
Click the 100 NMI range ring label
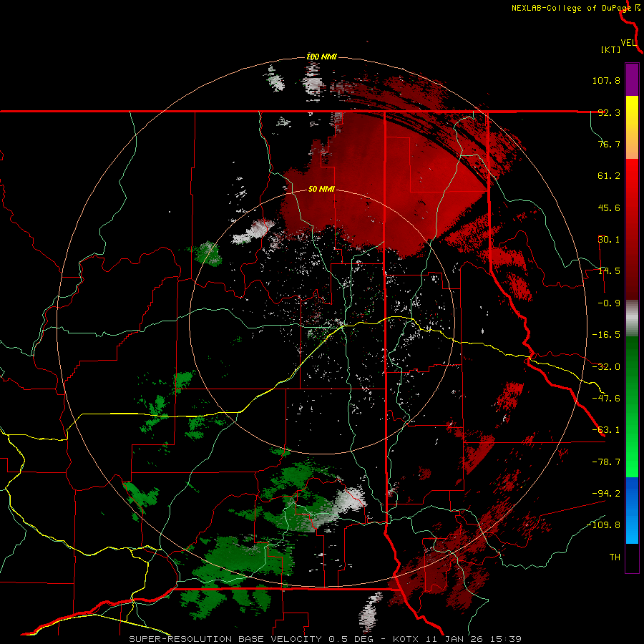coord(321,57)
